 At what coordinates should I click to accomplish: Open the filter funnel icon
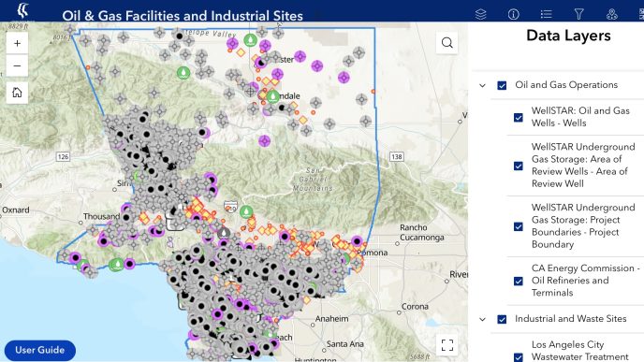click(579, 14)
